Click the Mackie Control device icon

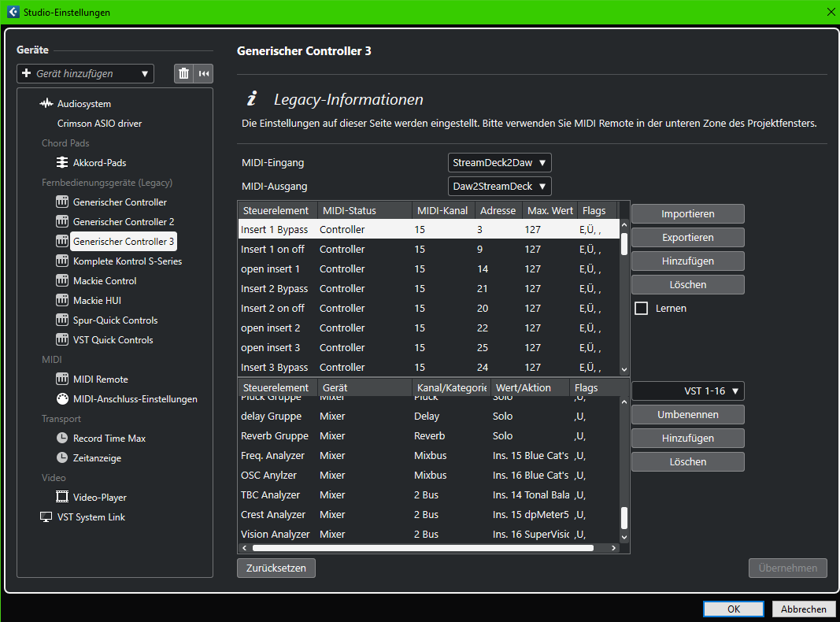pyautogui.click(x=62, y=281)
